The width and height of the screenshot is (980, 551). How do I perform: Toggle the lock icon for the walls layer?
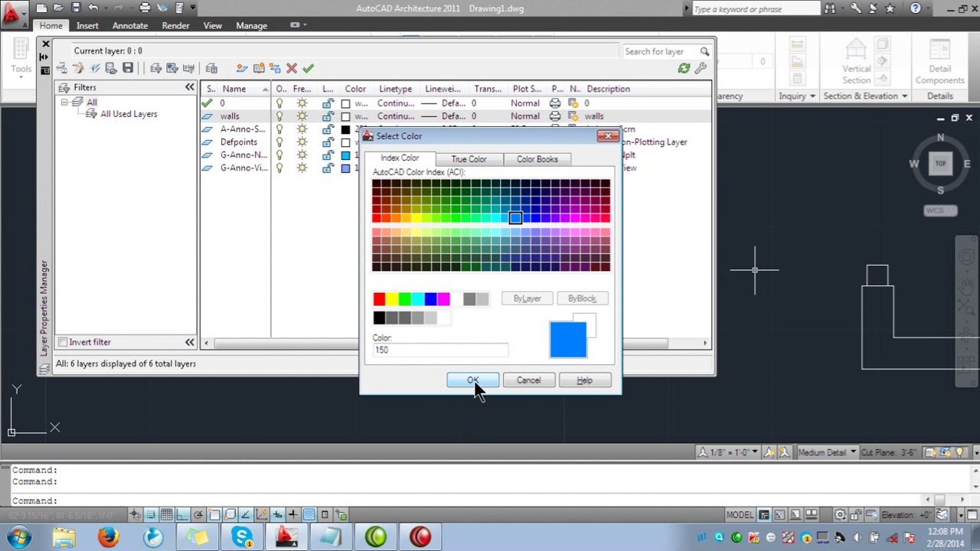point(328,116)
